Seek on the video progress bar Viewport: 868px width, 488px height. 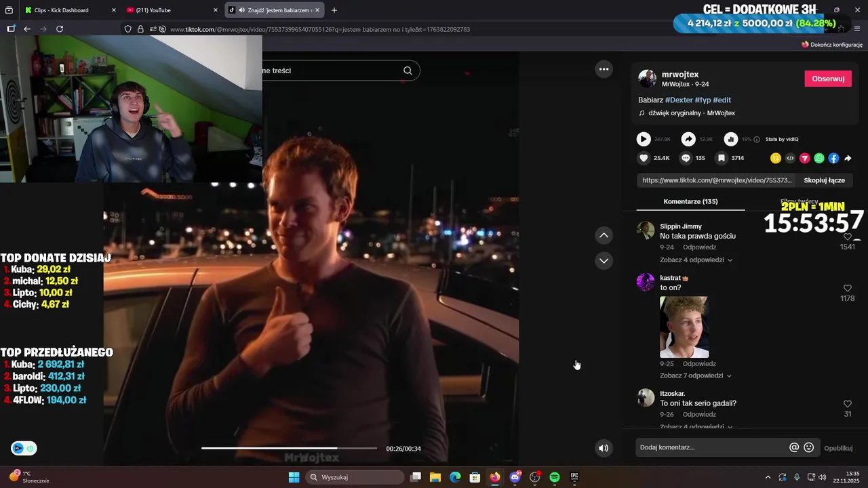tap(289, 448)
